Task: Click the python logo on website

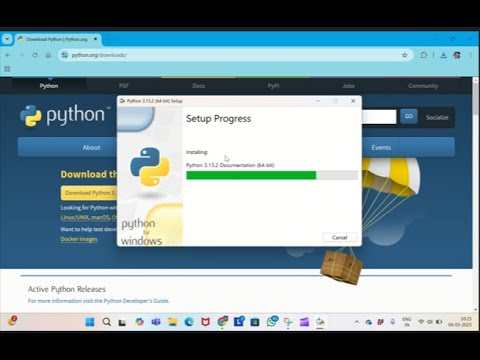Action: [65, 115]
